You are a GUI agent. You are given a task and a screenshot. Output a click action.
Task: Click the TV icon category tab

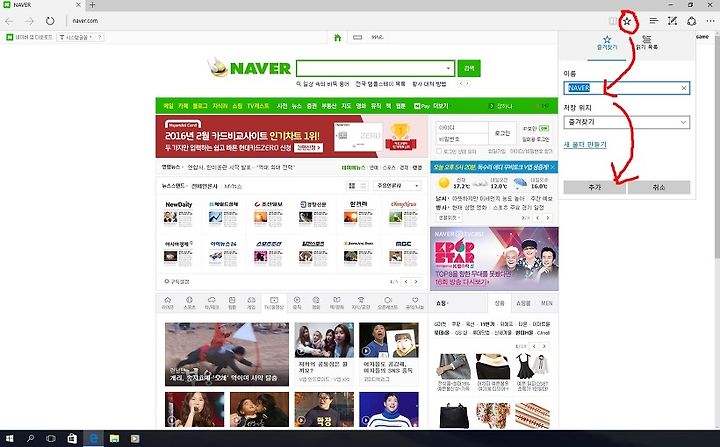point(274,303)
